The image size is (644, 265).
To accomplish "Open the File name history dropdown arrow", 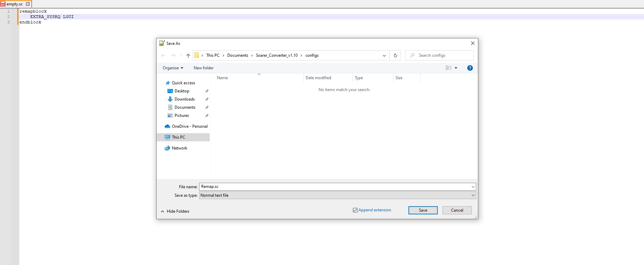I will point(473,187).
